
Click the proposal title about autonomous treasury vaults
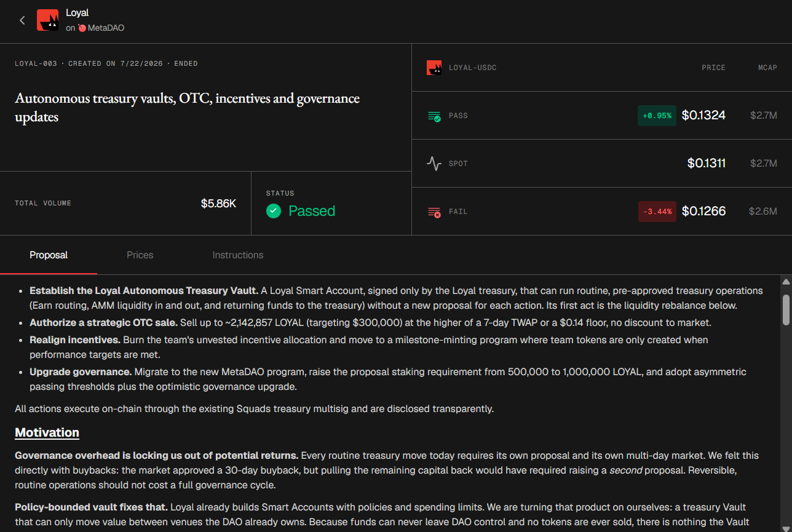(x=188, y=107)
